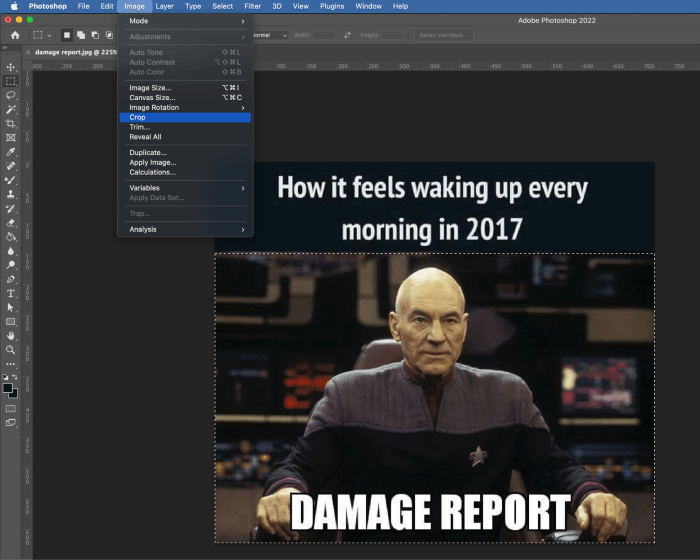This screenshot has width=700, height=560.
Task: Swap the width and height values
Action: click(347, 35)
